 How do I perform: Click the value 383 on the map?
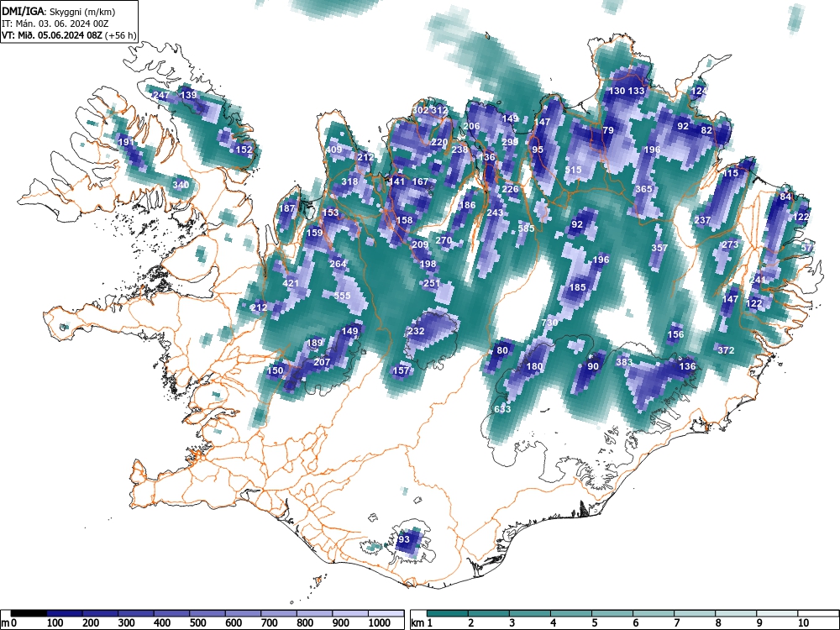tap(624, 362)
